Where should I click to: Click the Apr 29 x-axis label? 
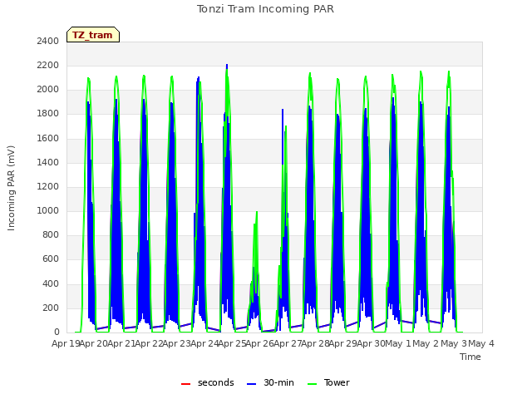tap(343, 343)
